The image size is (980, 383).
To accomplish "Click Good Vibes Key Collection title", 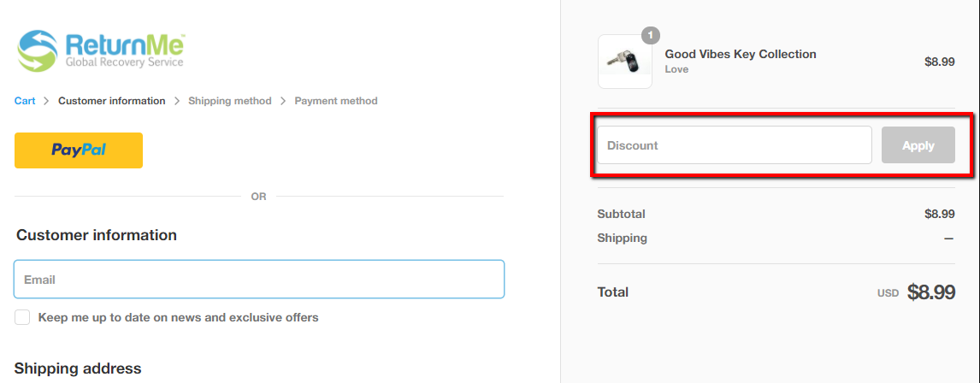I will tap(741, 54).
